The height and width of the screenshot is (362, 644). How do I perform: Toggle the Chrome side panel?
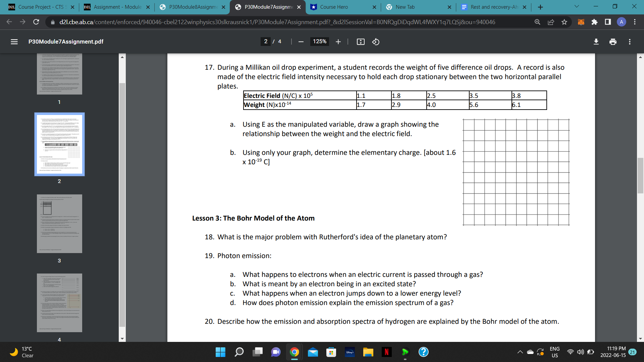pos(608,22)
